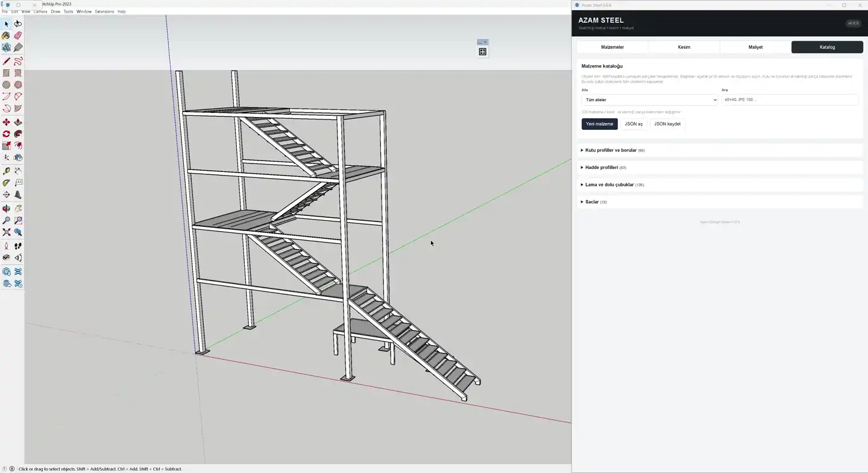The image size is (868, 473).
Task: Select the Walk footprints tool
Action: tap(18, 246)
